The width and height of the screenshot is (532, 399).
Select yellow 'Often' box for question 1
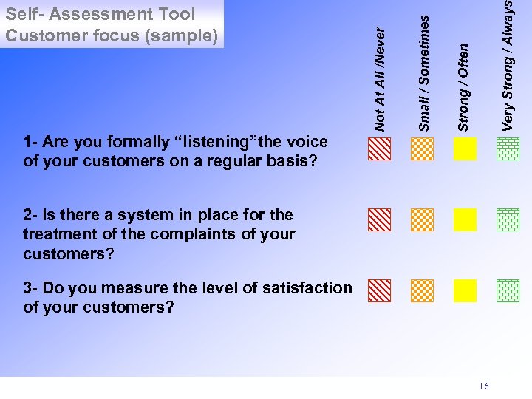click(x=465, y=149)
